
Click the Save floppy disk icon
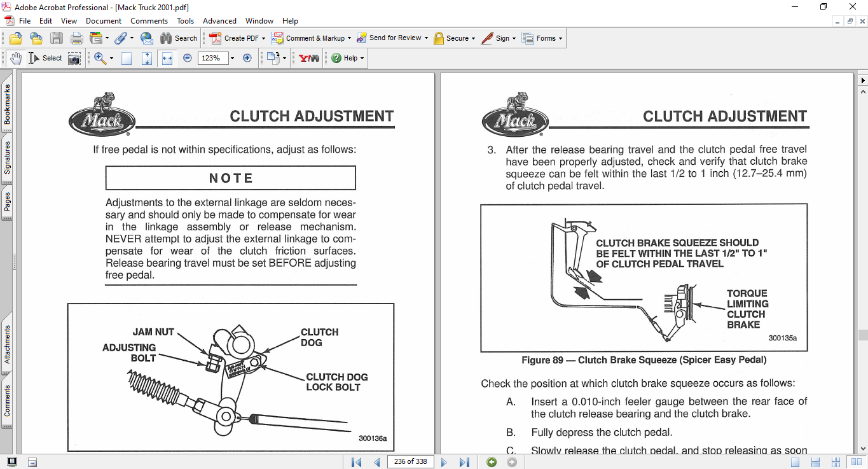tap(57, 38)
